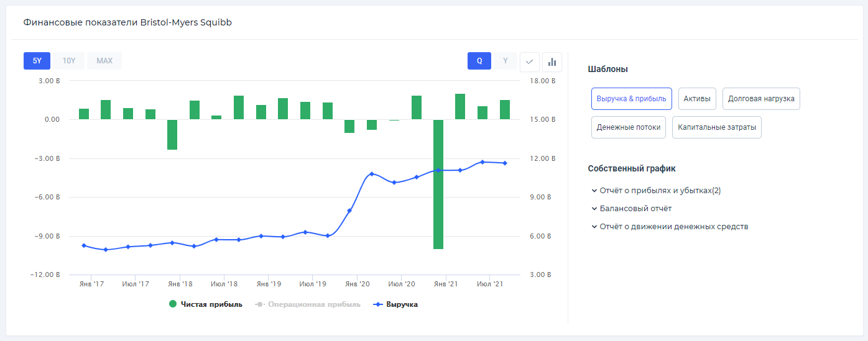Switch to yearly Y view
The width and height of the screenshot is (868, 341).
(x=506, y=61)
